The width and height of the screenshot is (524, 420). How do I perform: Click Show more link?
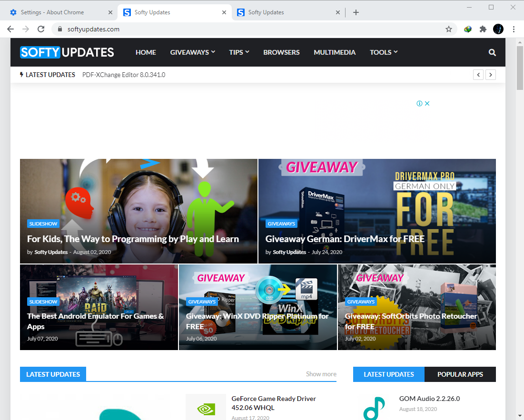tap(321, 374)
